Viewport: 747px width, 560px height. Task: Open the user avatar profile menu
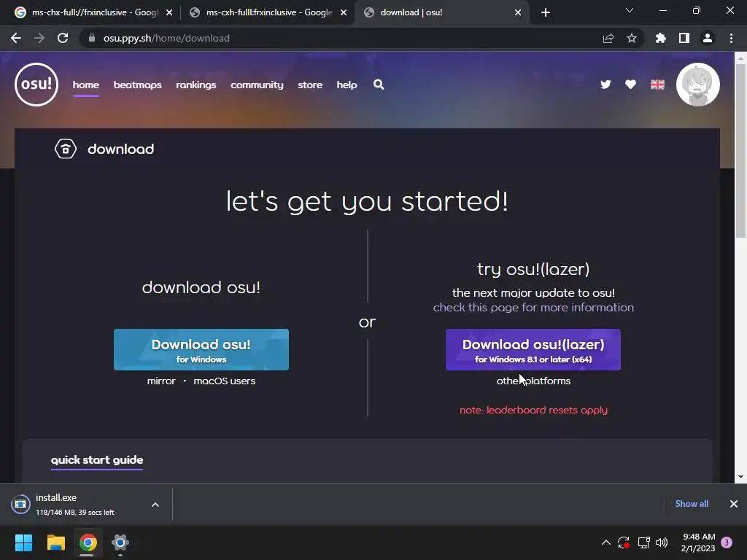(x=698, y=85)
